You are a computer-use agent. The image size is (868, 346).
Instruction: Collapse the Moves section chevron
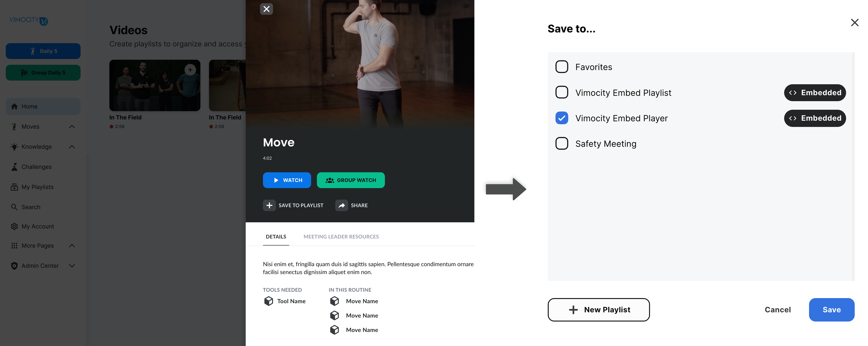[72, 127]
